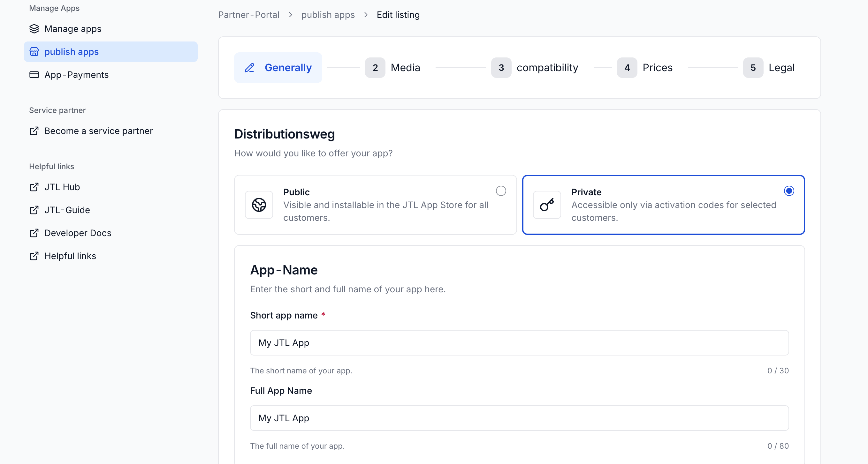Open publish apps in the sidebar
This screenshot has width=868, height=464.
[110, 51]
